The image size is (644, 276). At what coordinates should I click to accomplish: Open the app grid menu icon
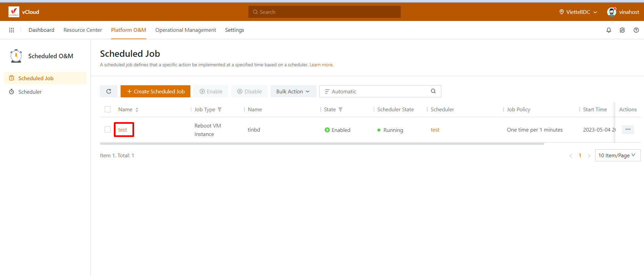(12, 30)
